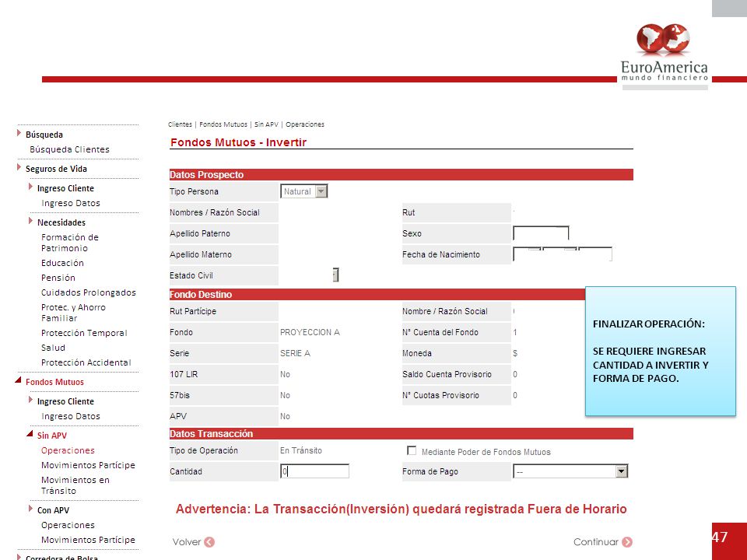Open Movimientos Partícipe under Con APV

point(88,540)
